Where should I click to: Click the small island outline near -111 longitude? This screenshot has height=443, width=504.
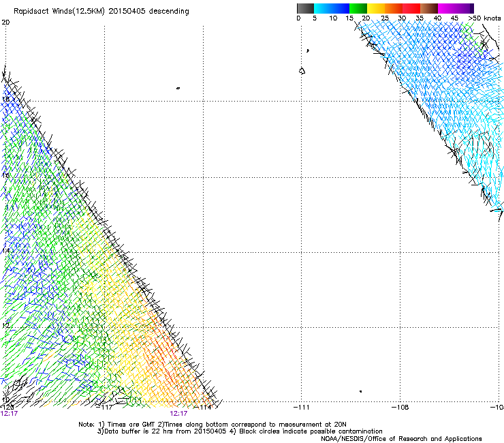point(302,71)
